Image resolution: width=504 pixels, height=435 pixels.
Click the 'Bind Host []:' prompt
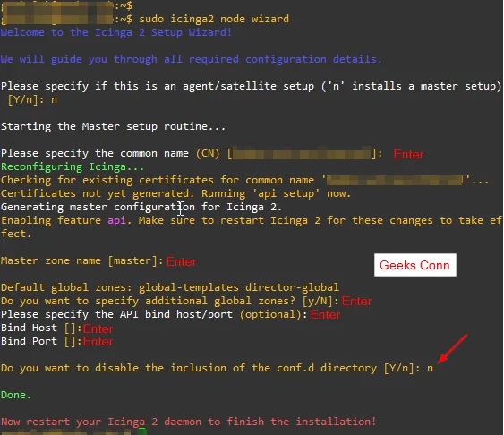tap(41, 328)
